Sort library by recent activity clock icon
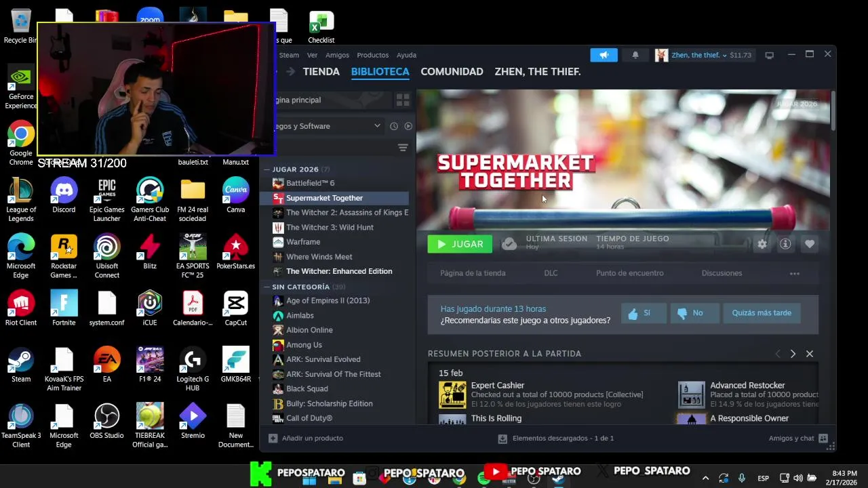Image resolution: width=868 pixels, height=488 pixels. tap(394, 126)
